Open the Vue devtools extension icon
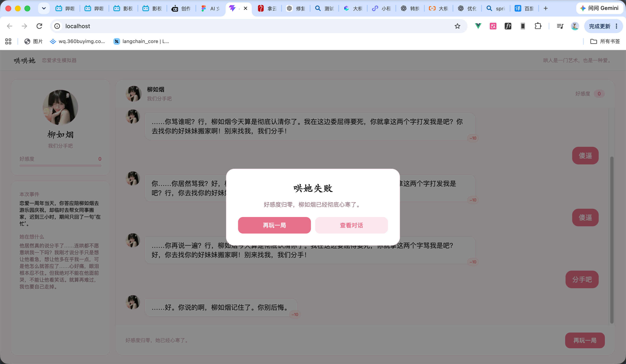 (478, 26)
